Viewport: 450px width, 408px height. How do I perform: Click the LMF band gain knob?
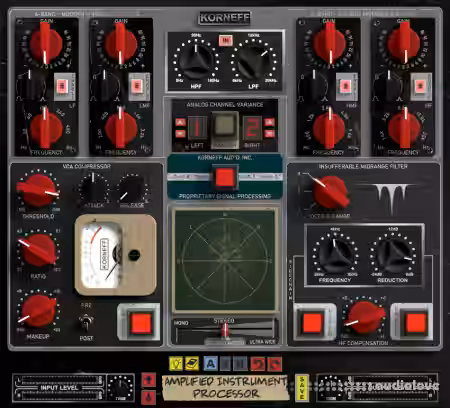click(121, 44)
